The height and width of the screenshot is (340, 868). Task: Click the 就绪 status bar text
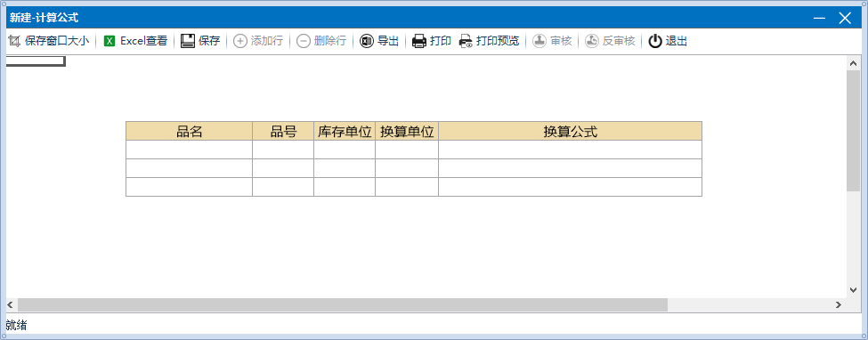[x=16, y=325]
